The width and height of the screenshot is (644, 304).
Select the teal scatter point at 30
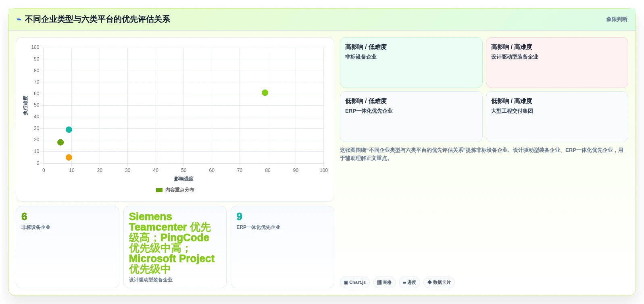click(69, 130)
